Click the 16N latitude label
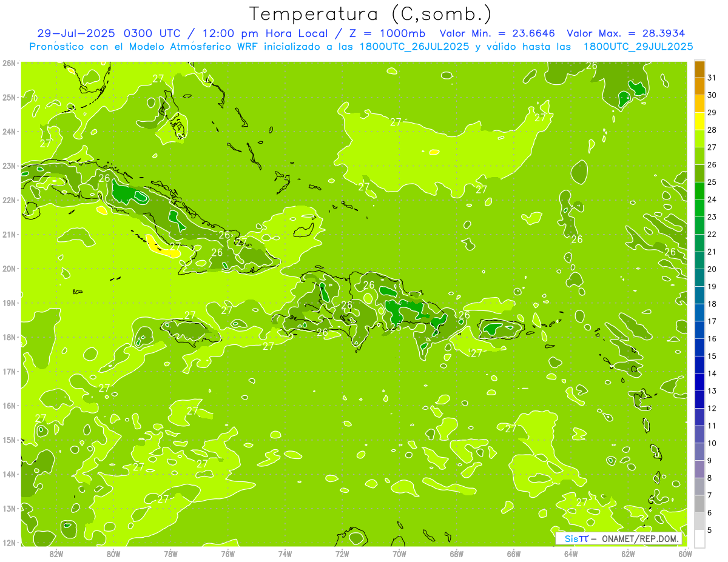 coord(8,406)
